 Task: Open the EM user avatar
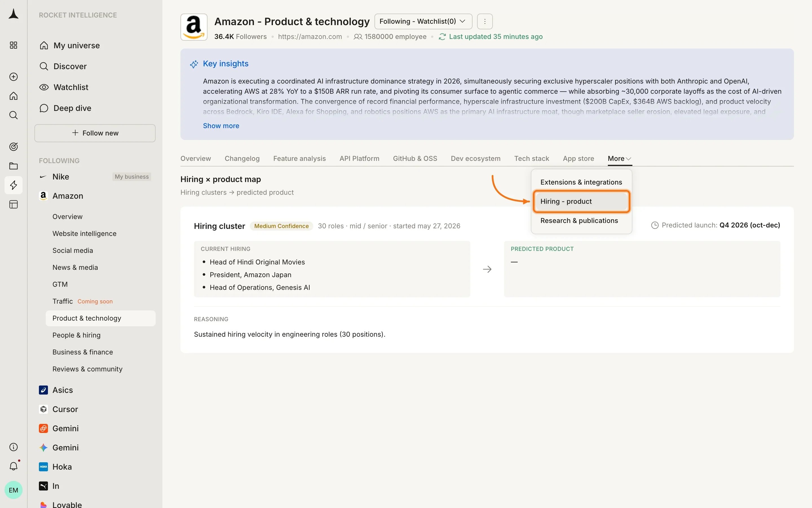click(14, 490)
